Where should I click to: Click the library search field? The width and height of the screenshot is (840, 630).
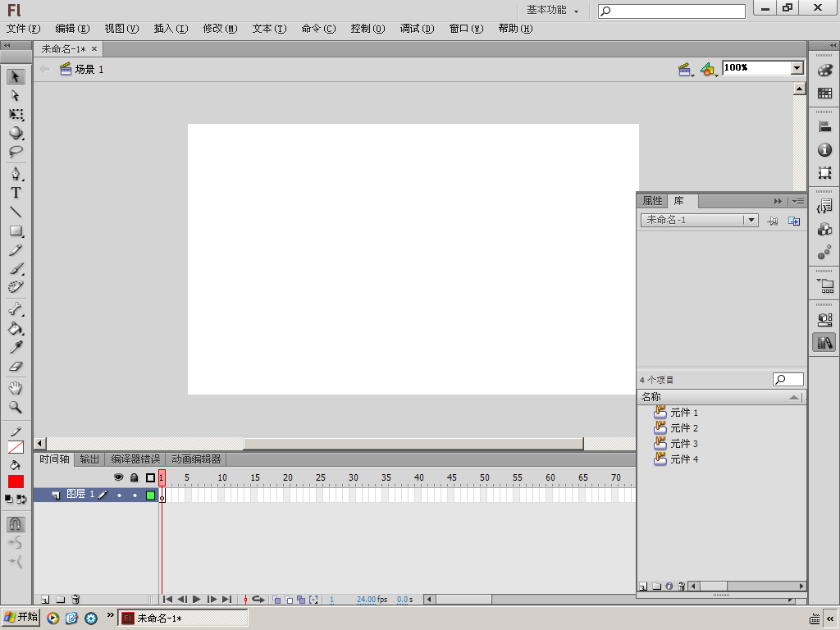point(787,379)
